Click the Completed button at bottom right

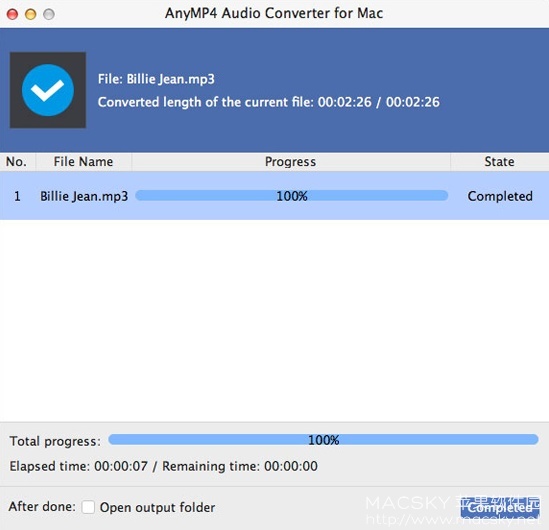tap(500, 507)
